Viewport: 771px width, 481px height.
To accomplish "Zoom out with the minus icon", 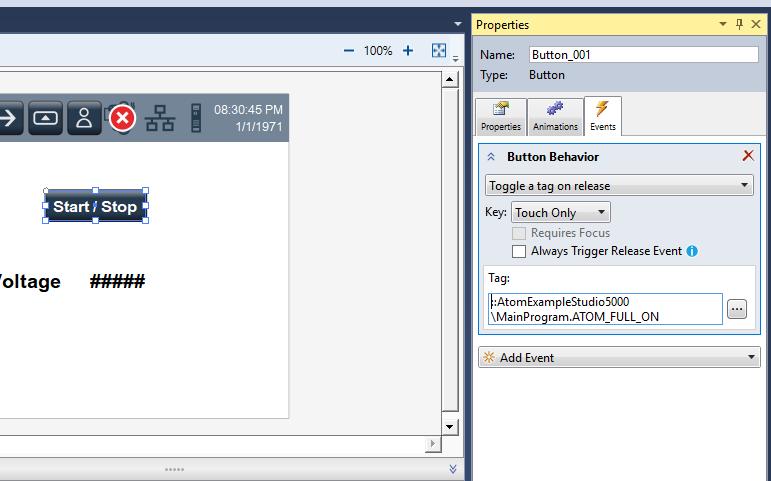I will (349, 51).
